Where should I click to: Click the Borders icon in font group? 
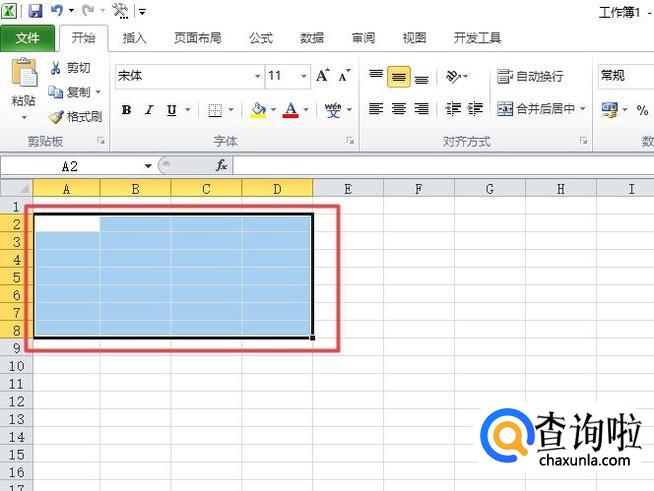click(215, 110)
